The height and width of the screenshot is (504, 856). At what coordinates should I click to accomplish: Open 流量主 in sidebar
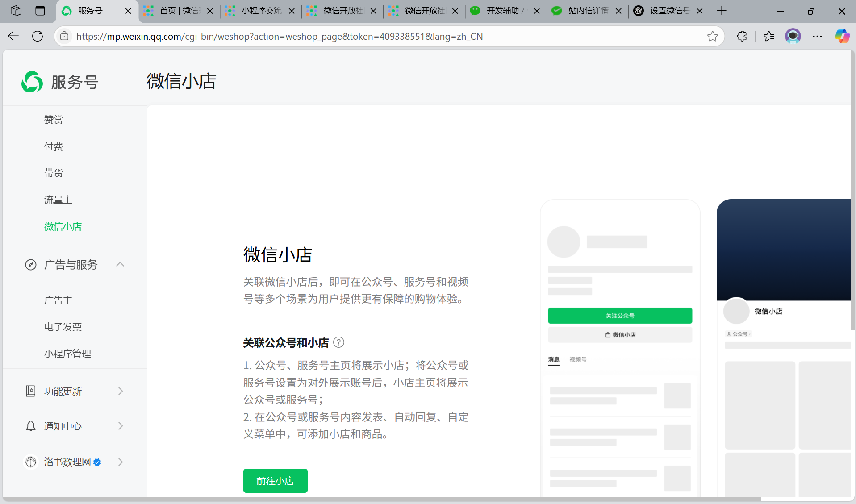[58, 200]
